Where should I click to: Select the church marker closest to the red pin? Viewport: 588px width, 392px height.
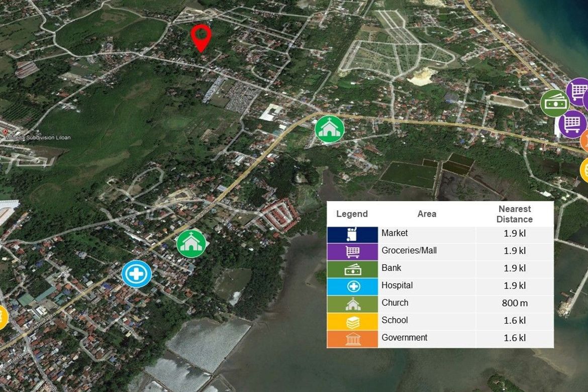pos(330,129)
